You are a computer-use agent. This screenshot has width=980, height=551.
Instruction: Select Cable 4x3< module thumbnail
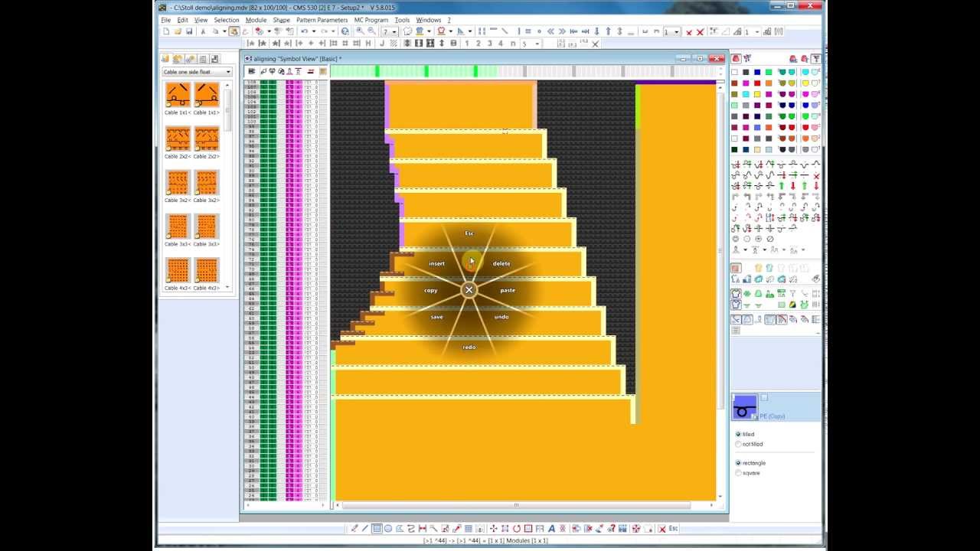tap(178, 270)
